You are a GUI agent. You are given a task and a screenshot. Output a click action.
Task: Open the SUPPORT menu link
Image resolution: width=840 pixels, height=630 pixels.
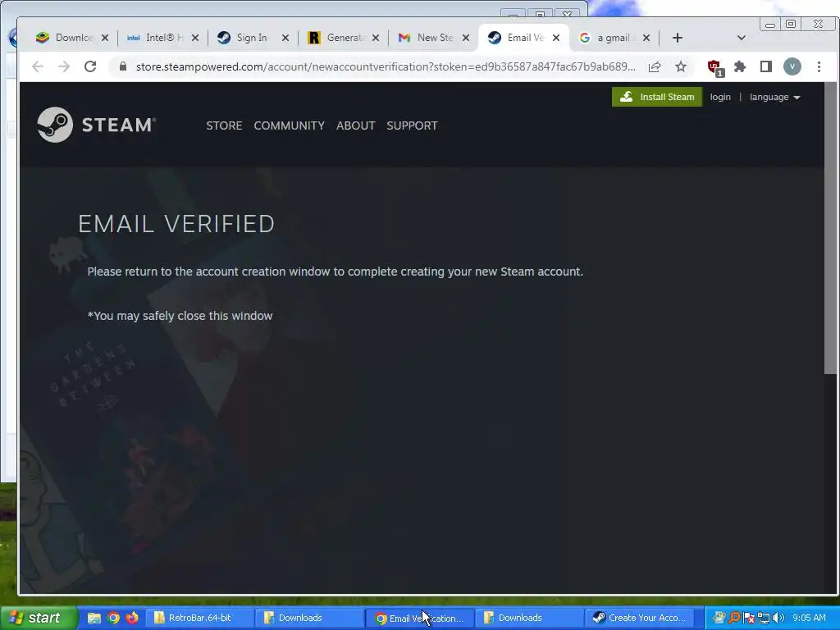[x=412, y=126]
